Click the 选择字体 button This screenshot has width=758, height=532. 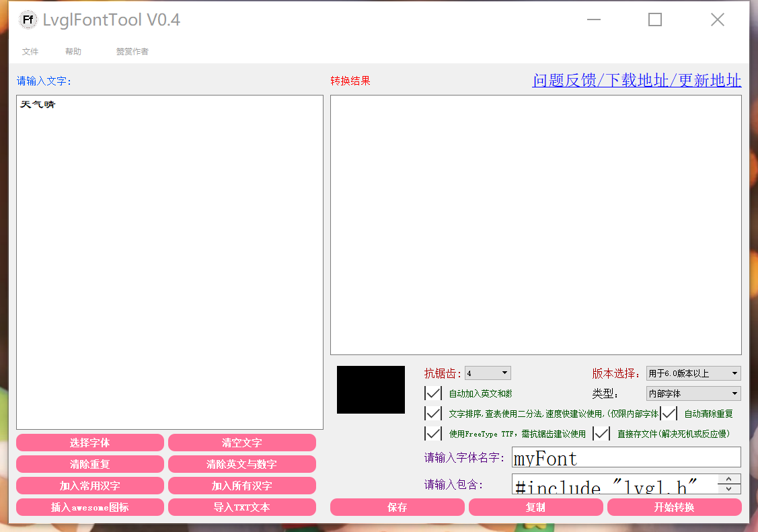coord(89,442)
